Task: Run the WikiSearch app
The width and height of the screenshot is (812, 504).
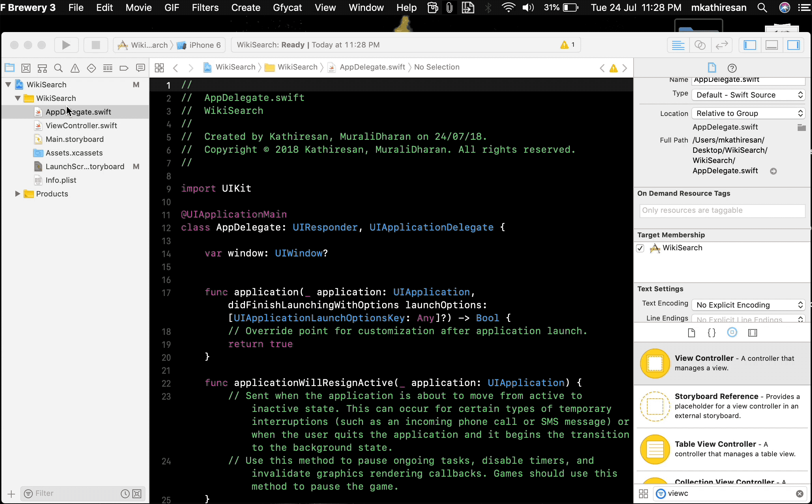Action: [x=67, y=45]
